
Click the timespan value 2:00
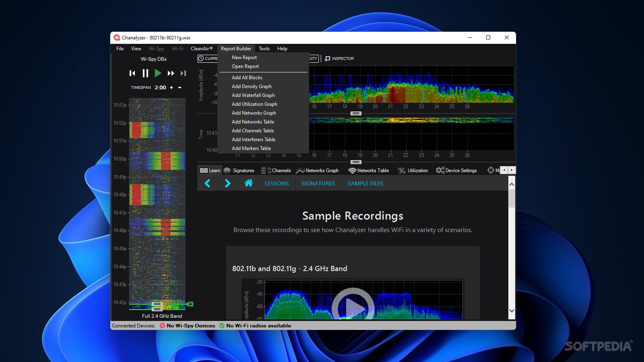coord(160,87)
